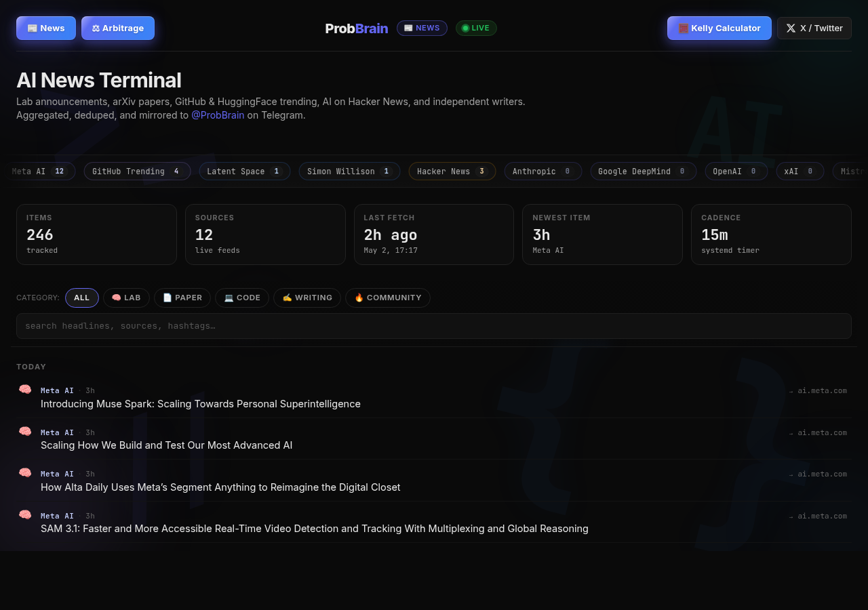This screenshot has width=868, height=610.
Task: Open headline about Alta Daily Digital Closet
Action: click(x=220, y=487)
